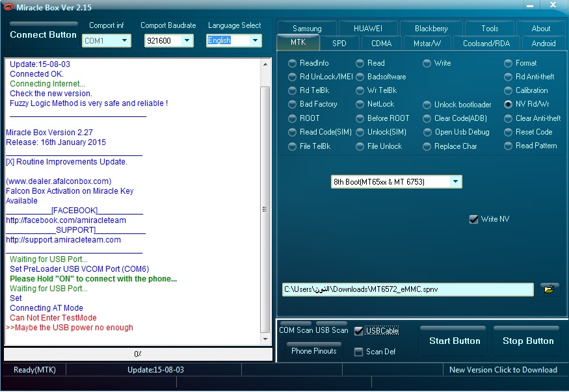This screenshot has height=392, width=569.
Task: Click the log scrollbar up arrow
Action: coord(265,64)
